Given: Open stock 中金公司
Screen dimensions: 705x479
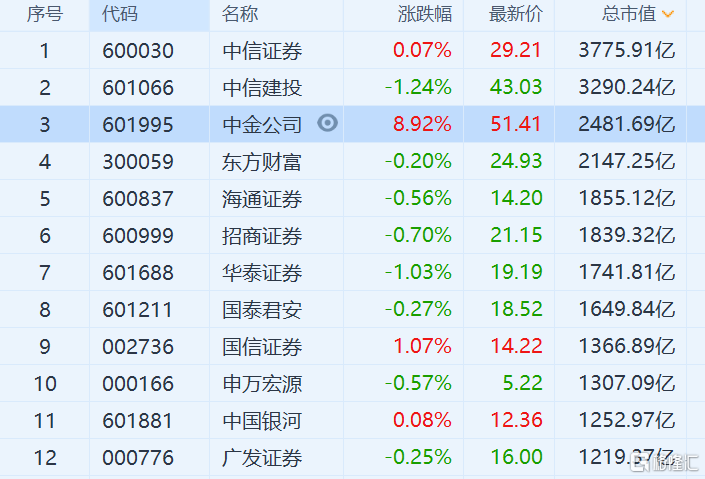Looking at the screenshot, I should coord(262,125).
